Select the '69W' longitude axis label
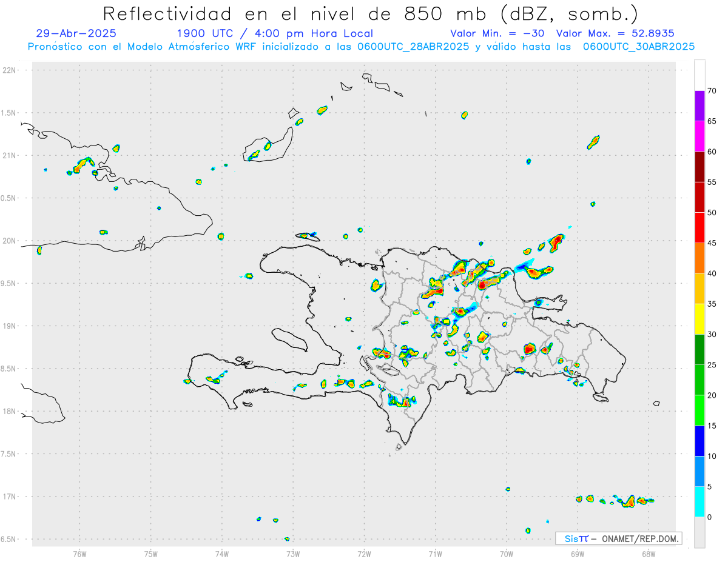The height and width of the screenshot is (562, 728). point(577,554)
